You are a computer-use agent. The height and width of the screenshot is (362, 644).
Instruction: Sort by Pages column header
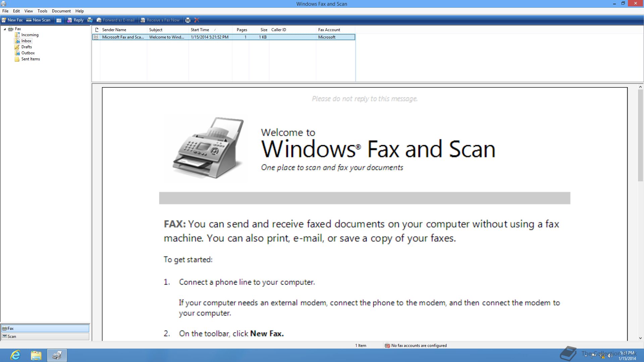point(240,30)
